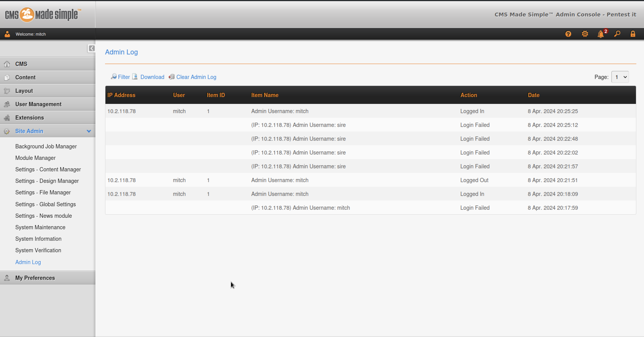The image size is (644, 337).
Task: Click the magnifier icon beside Filter
Action: pos(114,76)
